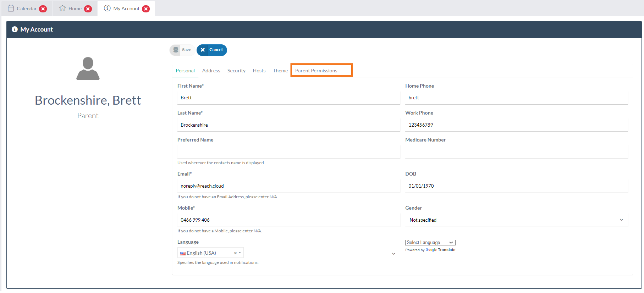Go to the Address tab
The width and height of the screenshot is (644, 293).
211,70
